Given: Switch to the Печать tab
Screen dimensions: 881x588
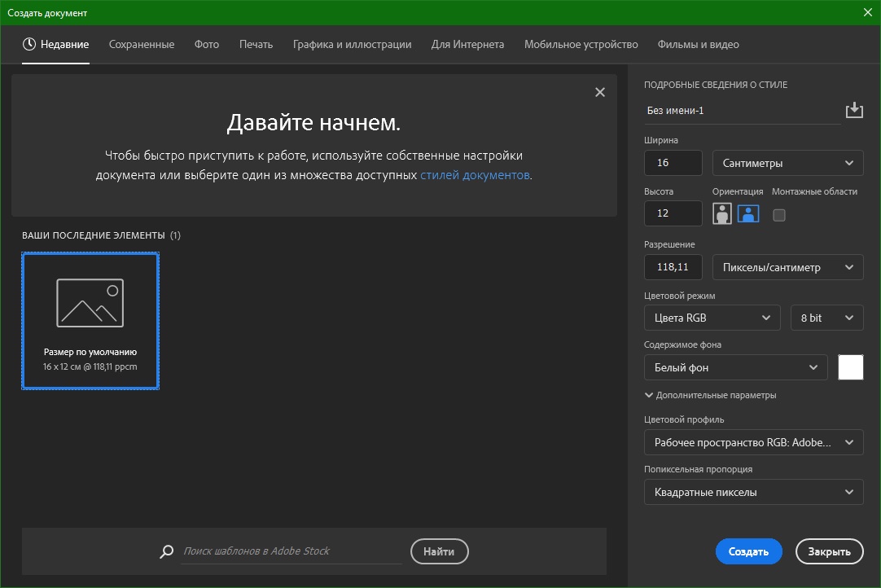Looking at the screenshot, I should (x=256, y=44).
